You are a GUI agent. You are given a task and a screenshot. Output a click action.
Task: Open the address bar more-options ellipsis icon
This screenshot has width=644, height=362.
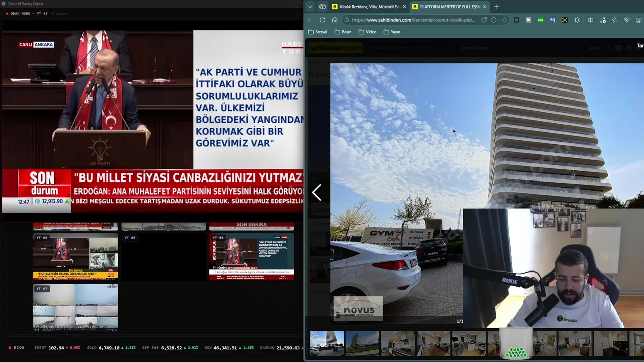pyautogui.click(x=494, y=20)
